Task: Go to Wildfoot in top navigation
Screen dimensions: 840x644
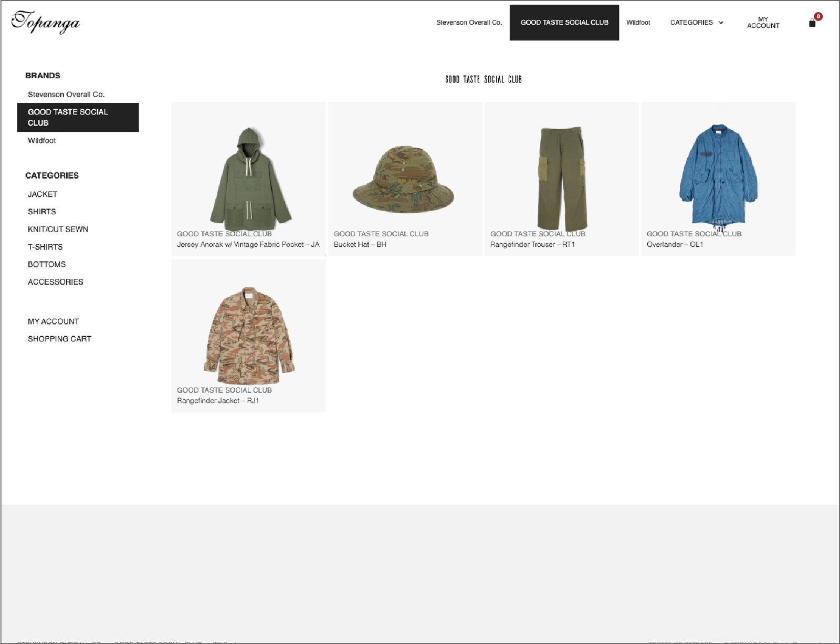Action: coord(638,23)
